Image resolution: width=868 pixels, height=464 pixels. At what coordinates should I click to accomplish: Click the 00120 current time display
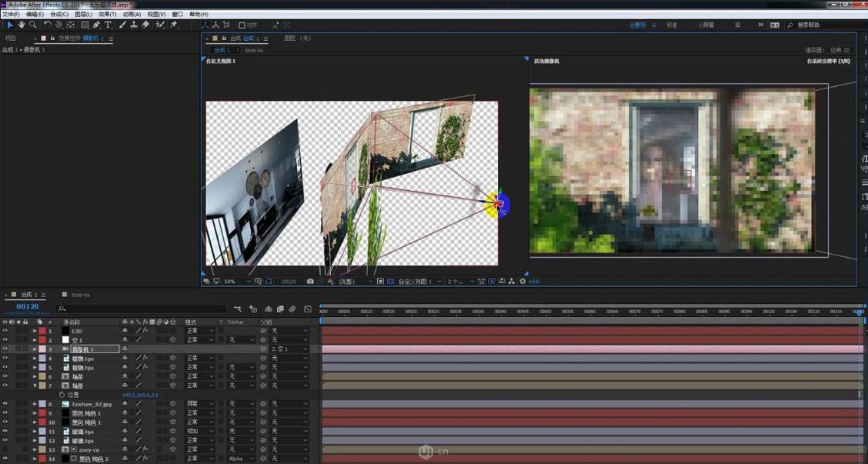(27, 306)
